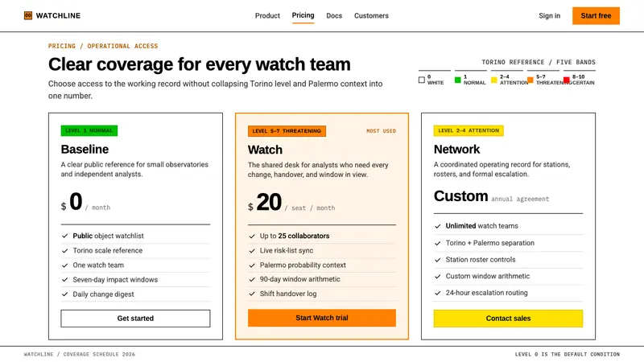The width and height of the screenshot is (644, 362).
Task: Click the Sign in link
Action: point(550,15)
